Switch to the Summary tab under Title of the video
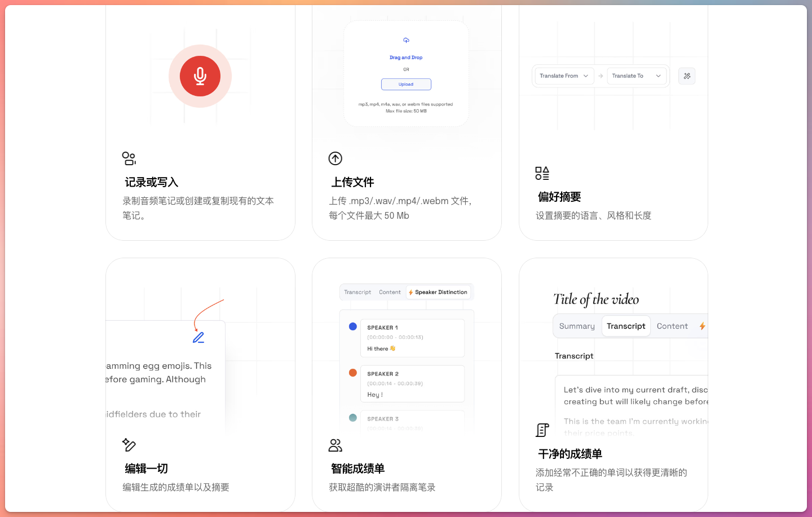The image size is (812, 517). pyautogui.click(x=577, y=326)
